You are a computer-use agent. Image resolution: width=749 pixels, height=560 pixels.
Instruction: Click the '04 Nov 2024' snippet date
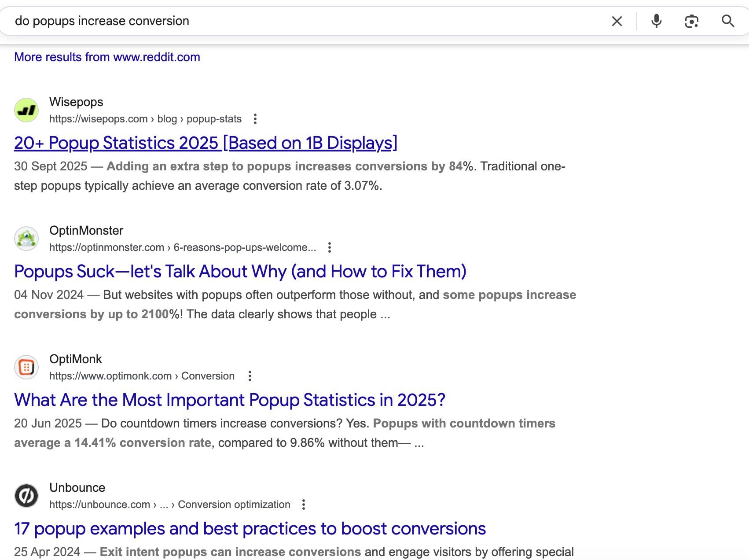49,295
